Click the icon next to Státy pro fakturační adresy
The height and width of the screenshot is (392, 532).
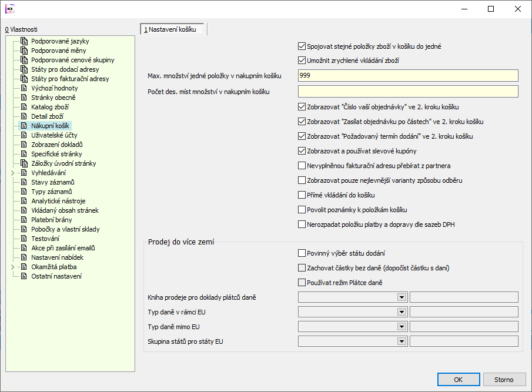(24, 79)
